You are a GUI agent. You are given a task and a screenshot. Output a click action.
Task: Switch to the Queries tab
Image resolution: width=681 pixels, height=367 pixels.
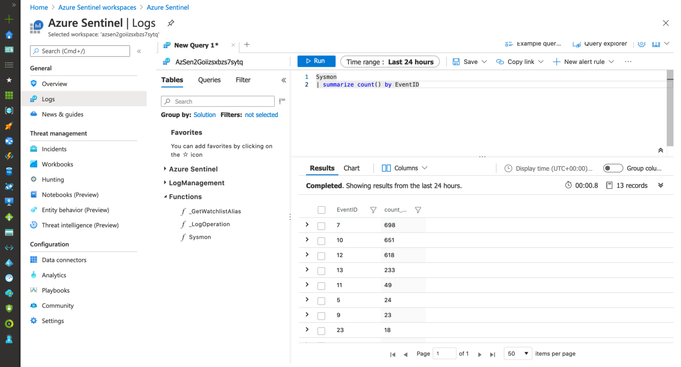click(x=209, y=80)
